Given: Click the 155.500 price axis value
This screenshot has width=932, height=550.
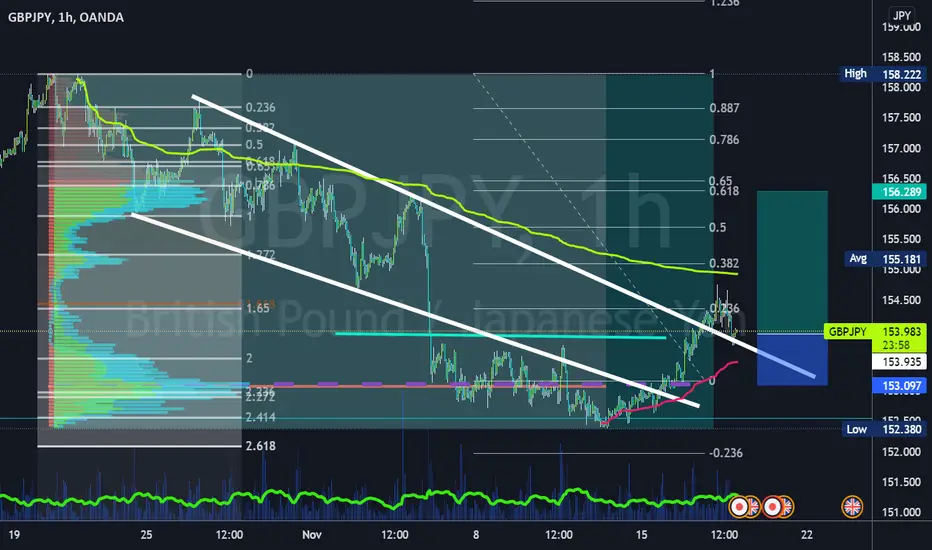Looking at the screenshot, I should tap(901, 239).
